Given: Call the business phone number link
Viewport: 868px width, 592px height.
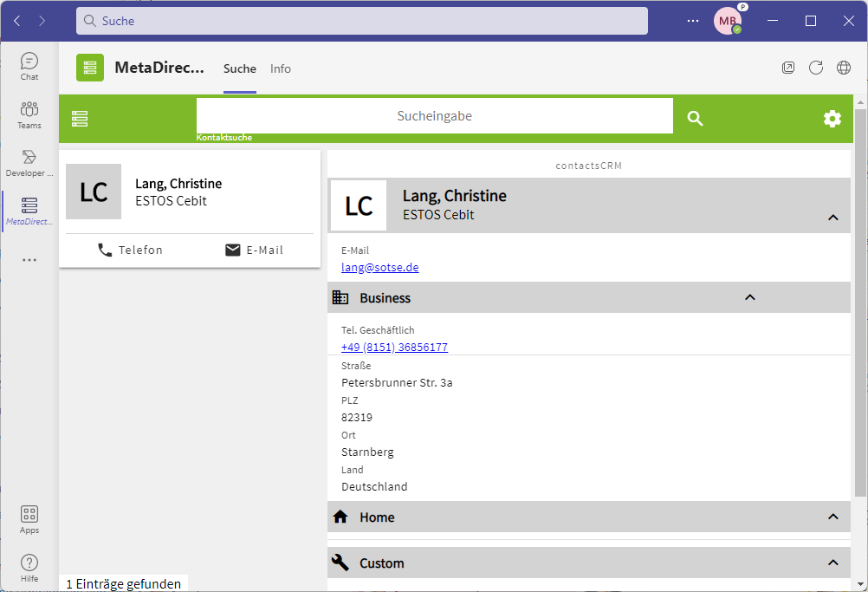Looking at the screenshot, I should (x=394, y=348).
